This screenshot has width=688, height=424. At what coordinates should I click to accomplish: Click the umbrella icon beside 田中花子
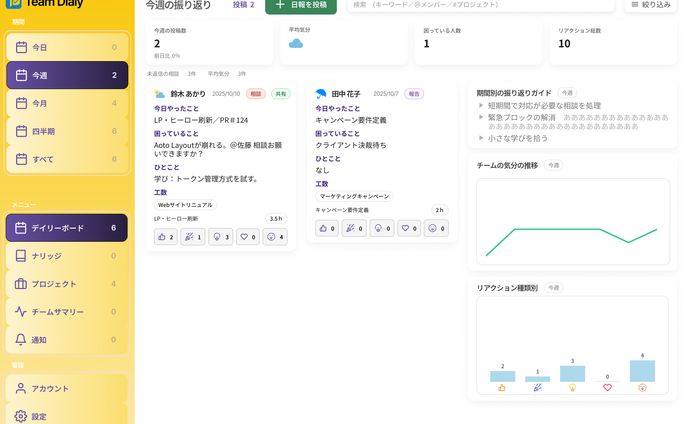(321, 94)
